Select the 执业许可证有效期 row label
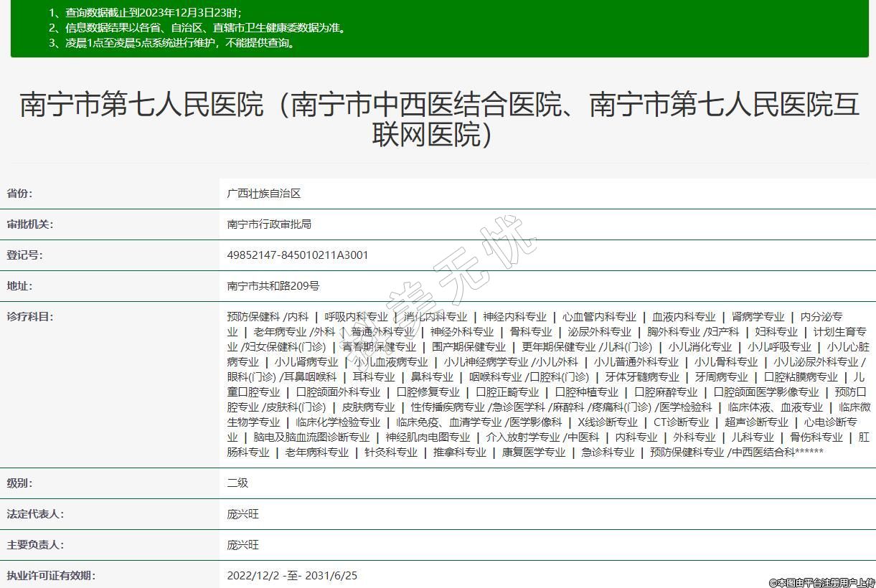Viewport: 876px width, 588px height. (x=50, y=576)
